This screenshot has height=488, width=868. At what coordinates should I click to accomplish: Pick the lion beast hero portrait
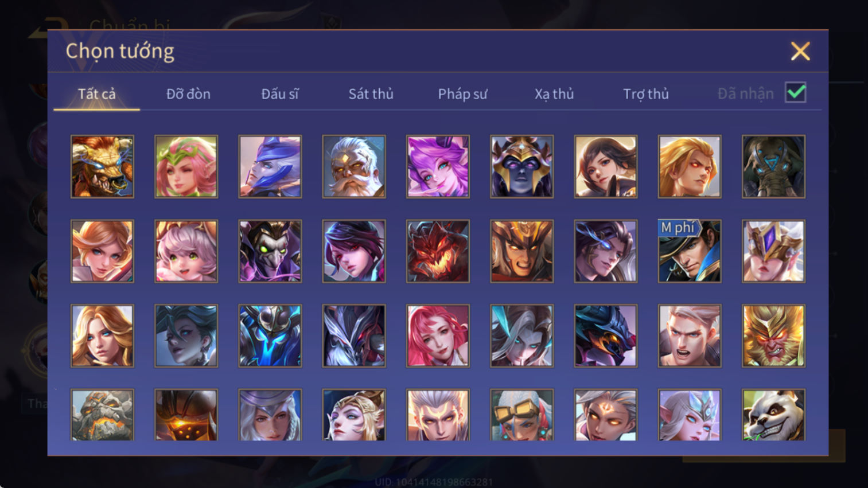(x=102, y=167)
